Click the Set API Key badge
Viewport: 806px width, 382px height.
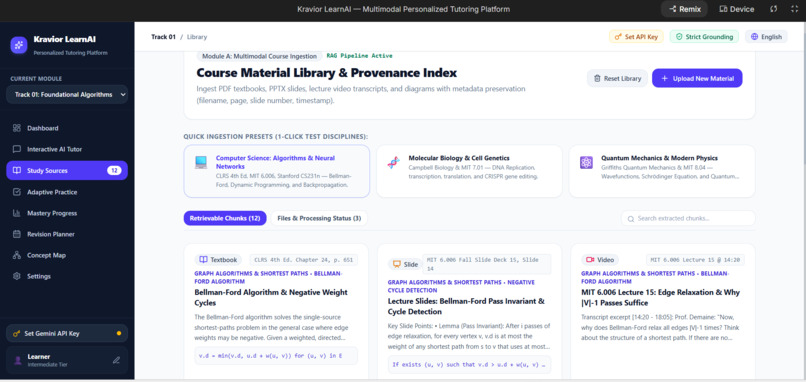point(636,37)
